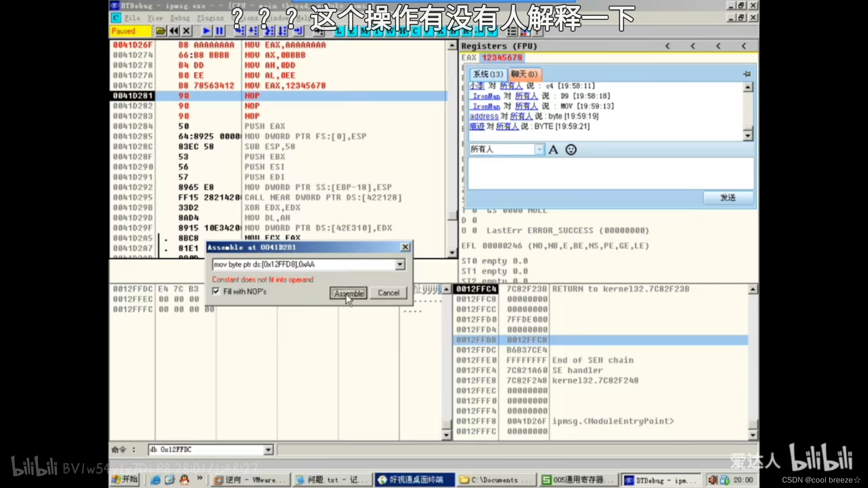
Task: Click the Step over toolbar icon
Action: 253,31
